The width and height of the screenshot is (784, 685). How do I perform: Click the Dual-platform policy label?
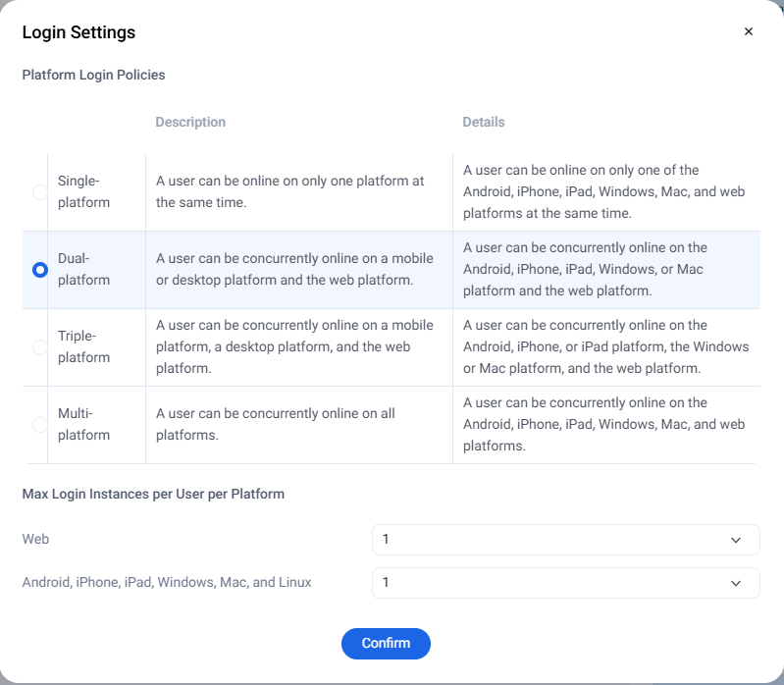tap(83, 269)
